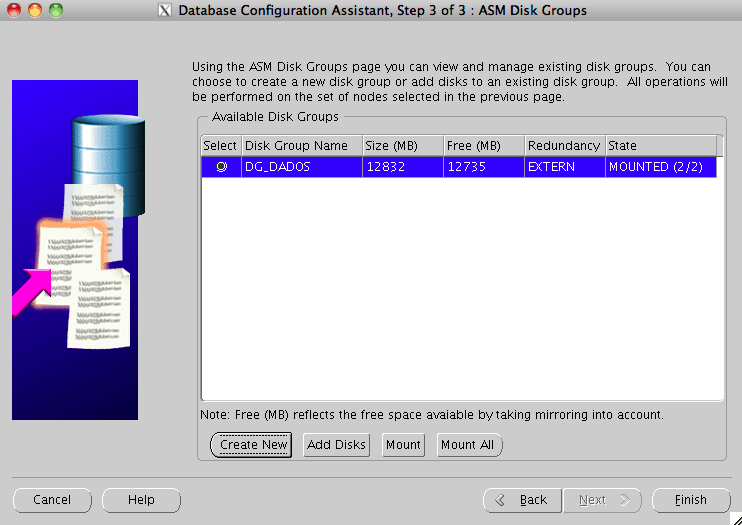Close the window with the red button
The width and height of the screenshot is (742, 525).
[14, 11]
